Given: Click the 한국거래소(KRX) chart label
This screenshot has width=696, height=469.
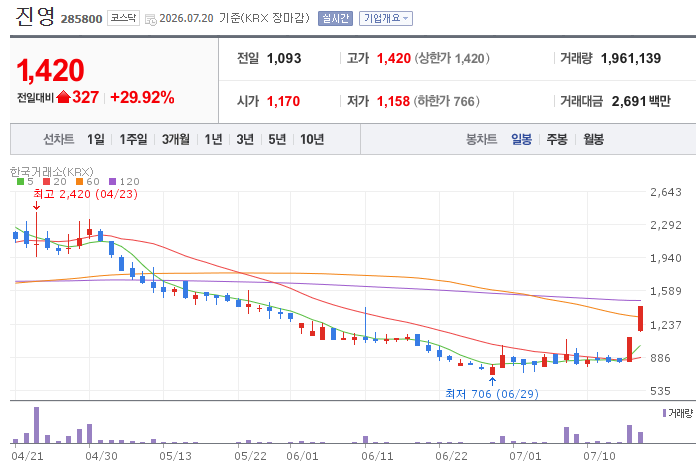Looking at the screenshot, I should pyautogui.click(x=51, y=172).
